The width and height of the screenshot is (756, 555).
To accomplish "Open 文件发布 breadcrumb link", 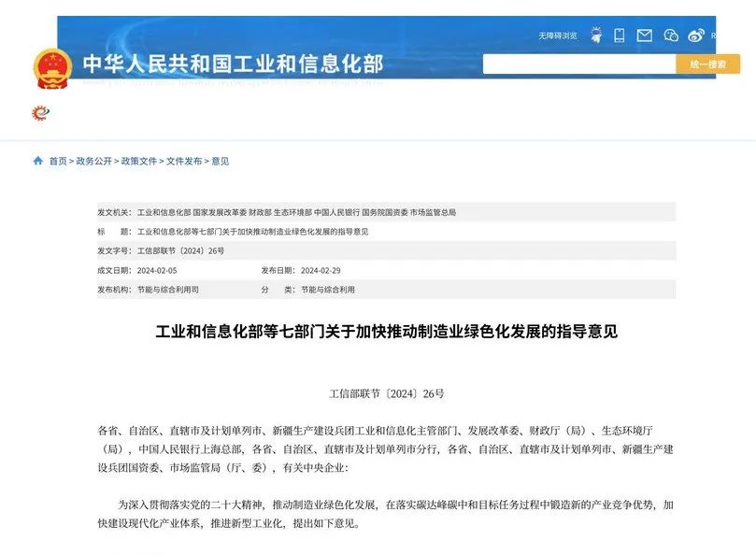I will click(184, 161).
